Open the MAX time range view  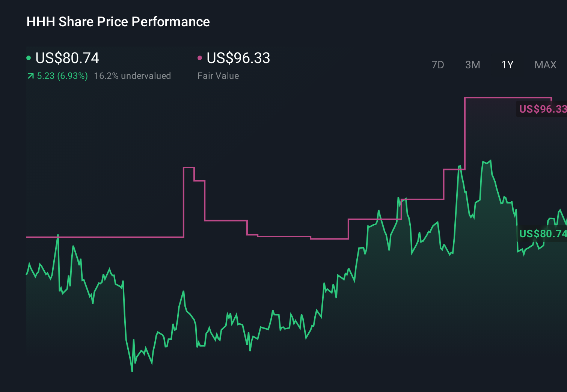(x=545, y=65)
